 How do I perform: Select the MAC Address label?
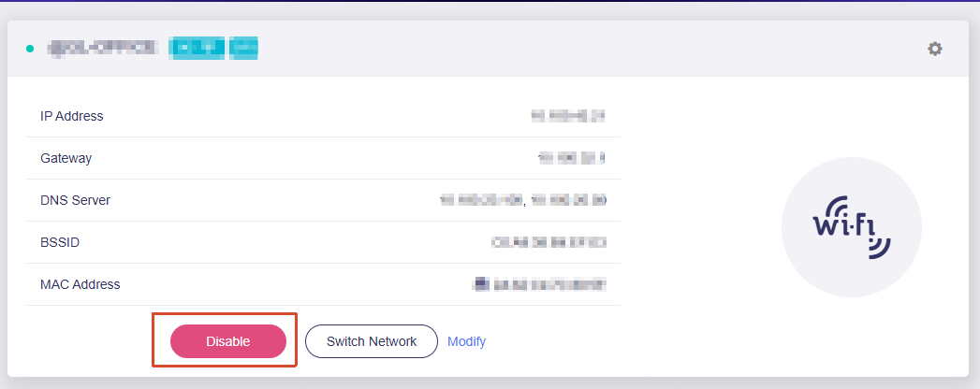pyautogui.click(x=80, y=284)
